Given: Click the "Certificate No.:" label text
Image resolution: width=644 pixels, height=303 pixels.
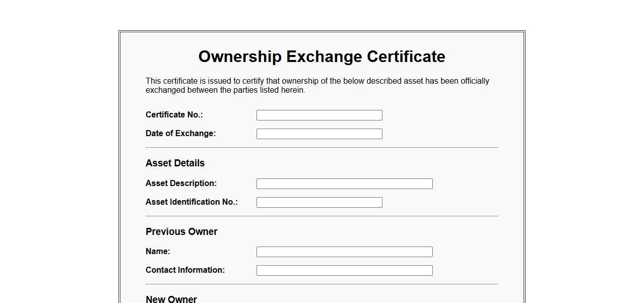Looking at the screenshot, I should point(174,115).
